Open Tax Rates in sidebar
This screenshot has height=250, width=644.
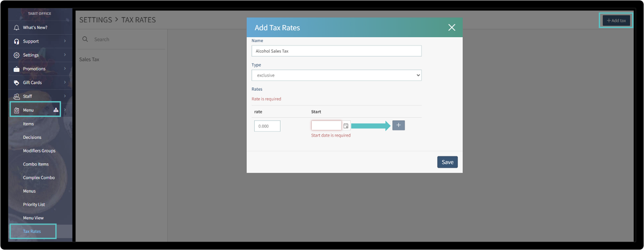coord(32,231)
